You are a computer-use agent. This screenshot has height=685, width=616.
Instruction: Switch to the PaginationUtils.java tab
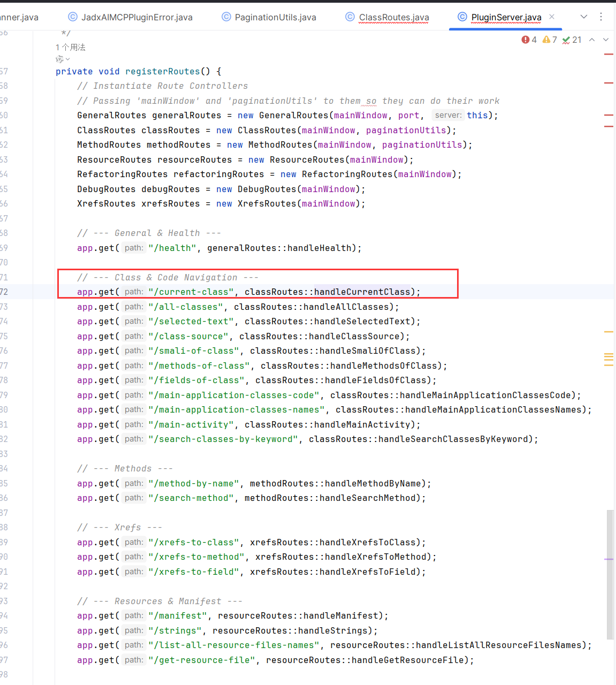tap(275, 17)
